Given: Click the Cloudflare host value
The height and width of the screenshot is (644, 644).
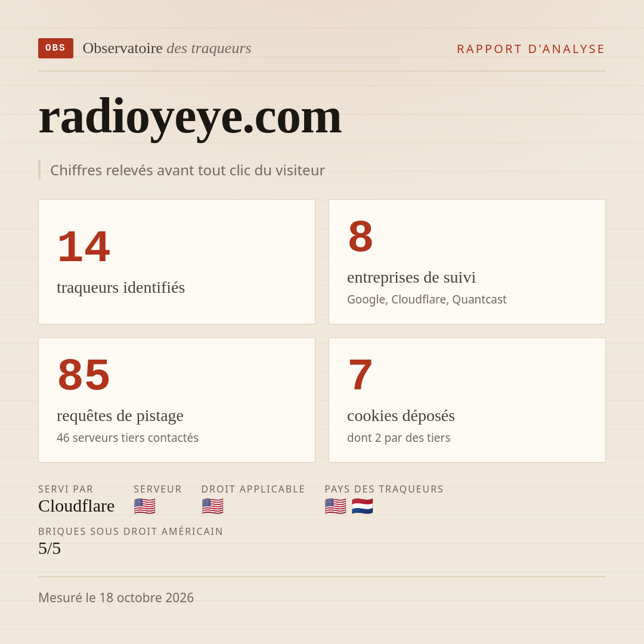Looking at the screenshot, I should (76, 506).
